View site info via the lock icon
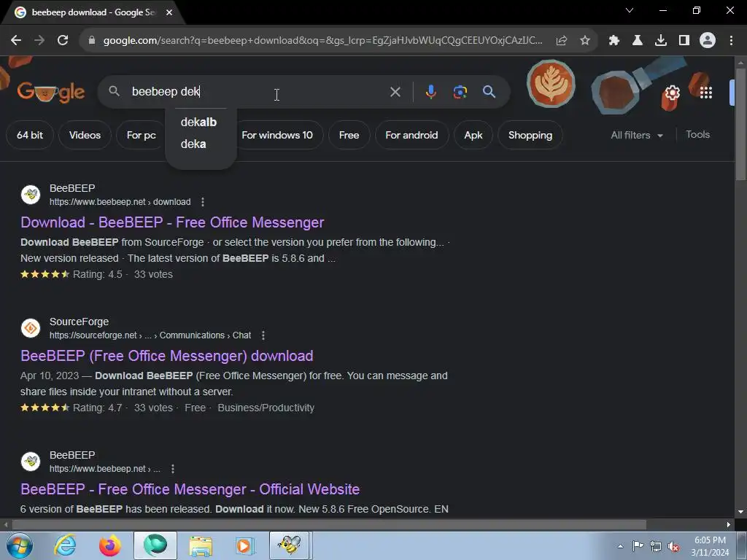 92,41
